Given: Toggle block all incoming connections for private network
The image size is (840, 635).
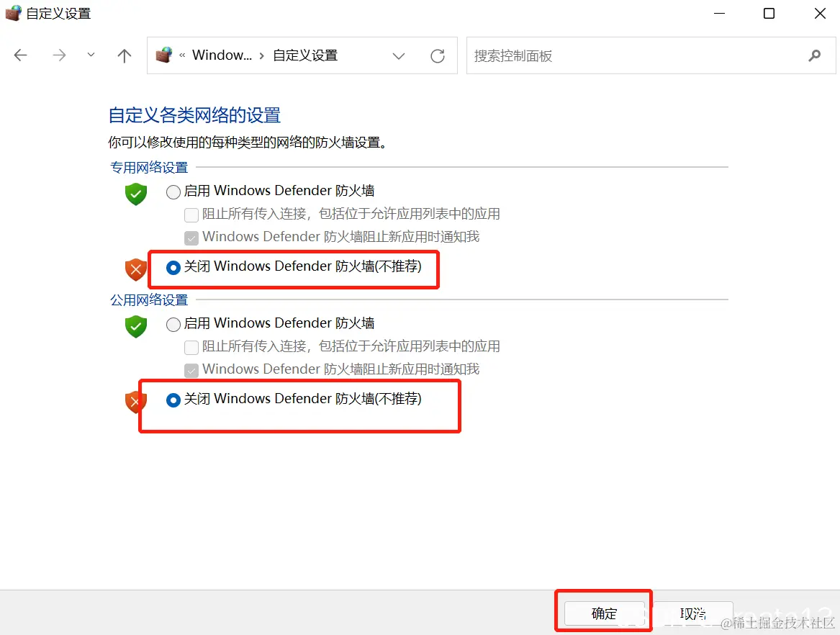Looking at the screenshot, I should click(191, 215).
